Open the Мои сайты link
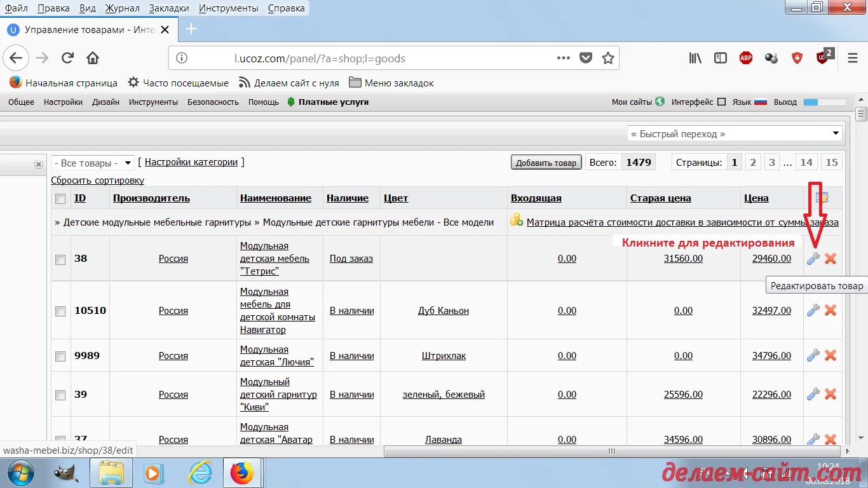868x488 pixels. point(632,102)
